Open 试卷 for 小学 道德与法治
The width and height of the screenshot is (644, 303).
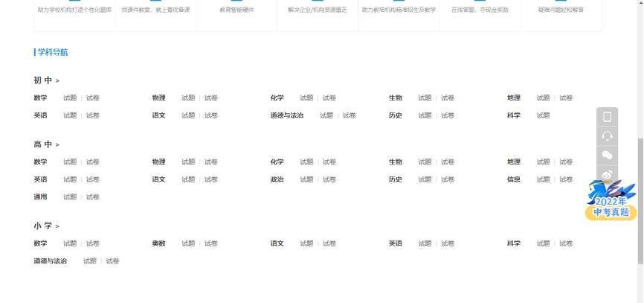pos(112,261)
